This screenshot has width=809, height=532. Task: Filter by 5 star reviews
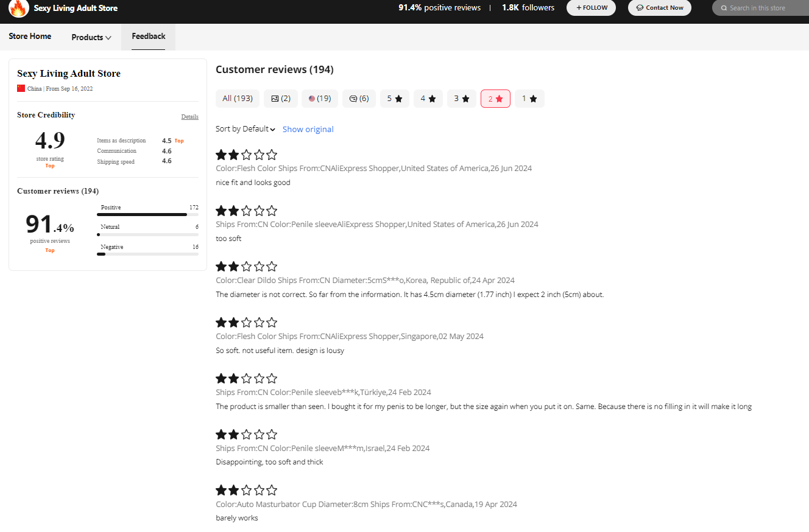click(395, 99)
